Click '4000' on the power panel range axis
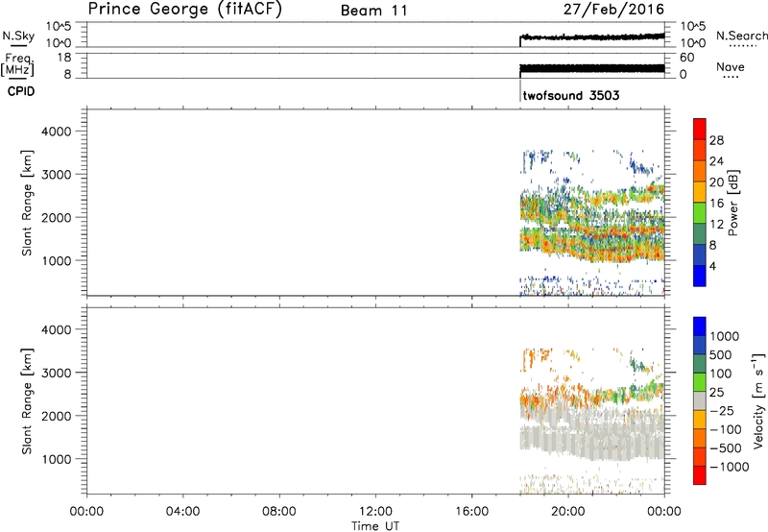 point(57,132)
